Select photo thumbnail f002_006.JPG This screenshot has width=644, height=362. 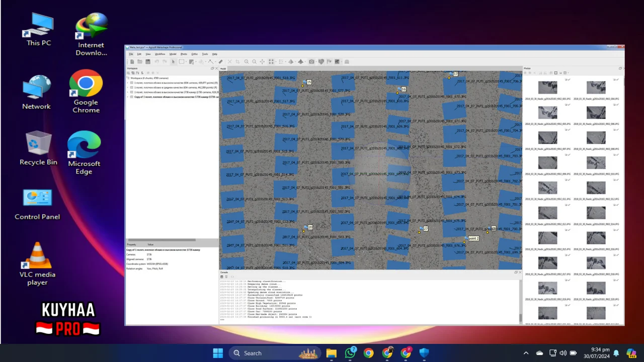pyautogui.click(x=596, y=113)
